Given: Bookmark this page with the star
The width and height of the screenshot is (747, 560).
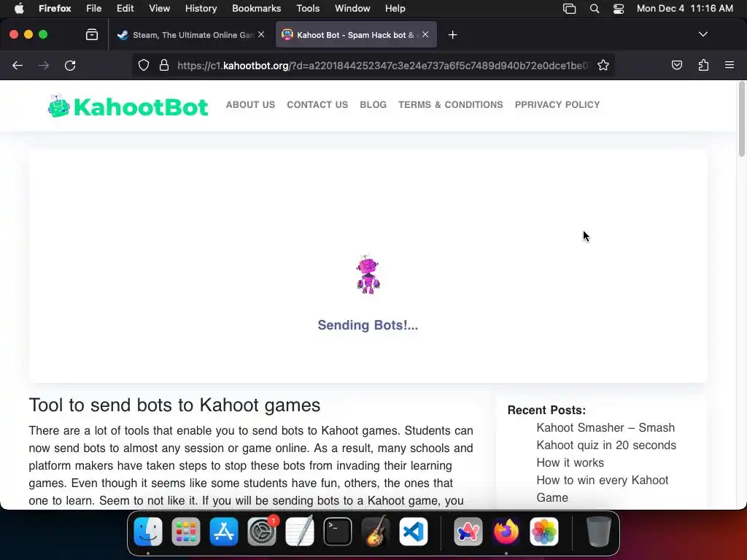Looking at the screenshot, I should pos(603,65).
